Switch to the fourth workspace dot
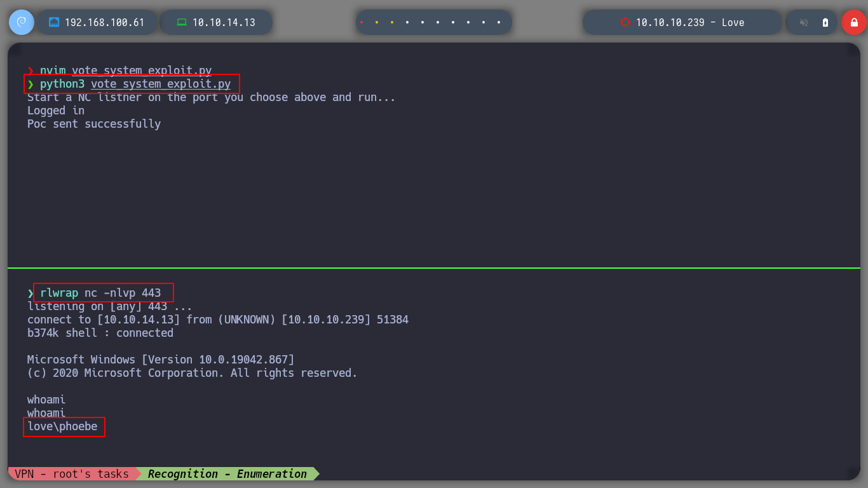The width and height of the screenshot is (868, 488). [407, 22]
